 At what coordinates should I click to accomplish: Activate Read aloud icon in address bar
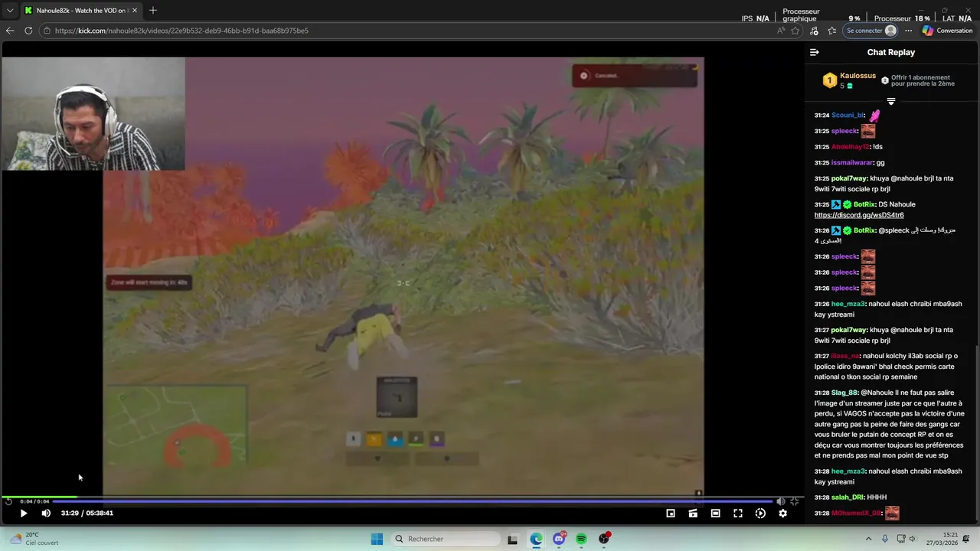pyautogui.click(x=780, y=31)
